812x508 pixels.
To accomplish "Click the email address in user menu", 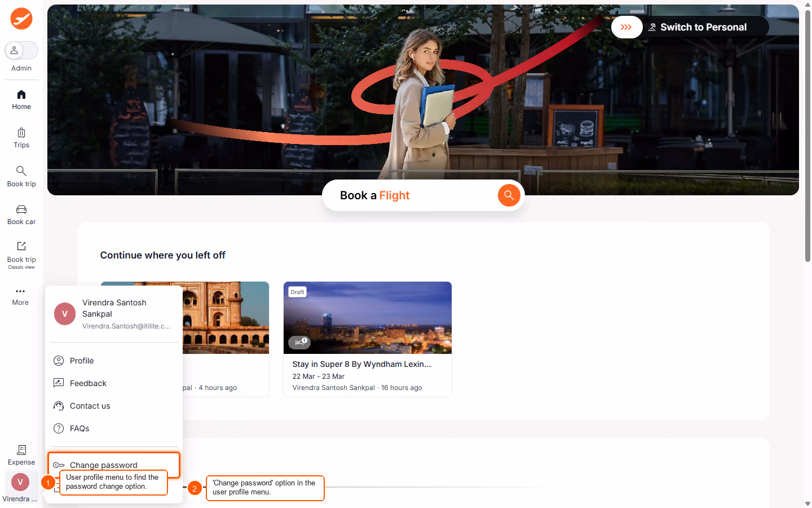I will coord(126,326).
